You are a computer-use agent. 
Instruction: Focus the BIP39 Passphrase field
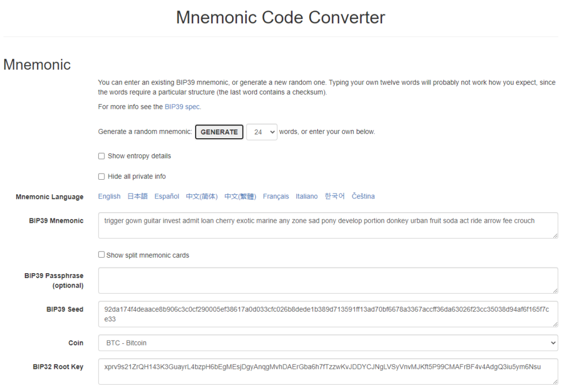[x=328, y=280]
